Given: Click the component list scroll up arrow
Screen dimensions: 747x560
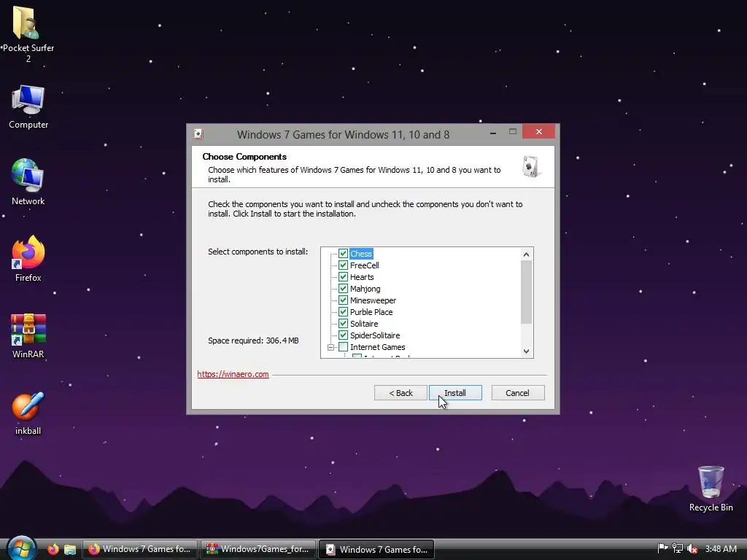Looking at the screenshot, I should (x=527, y=254).
